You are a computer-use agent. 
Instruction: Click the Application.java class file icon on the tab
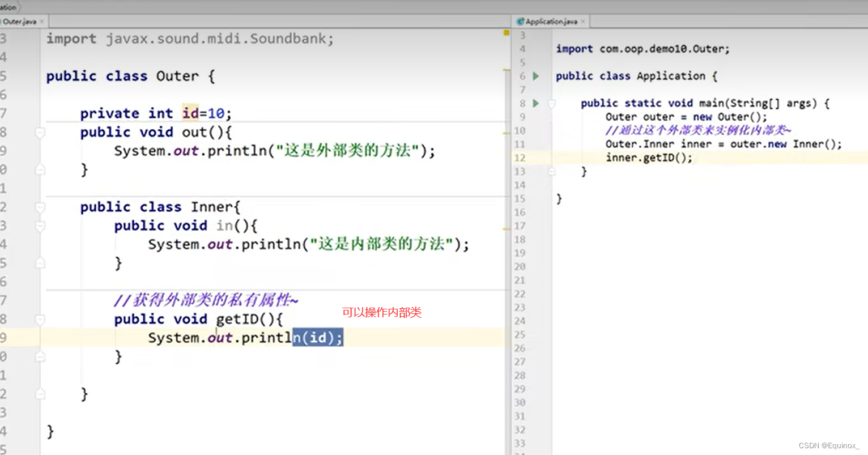point(520,22)
